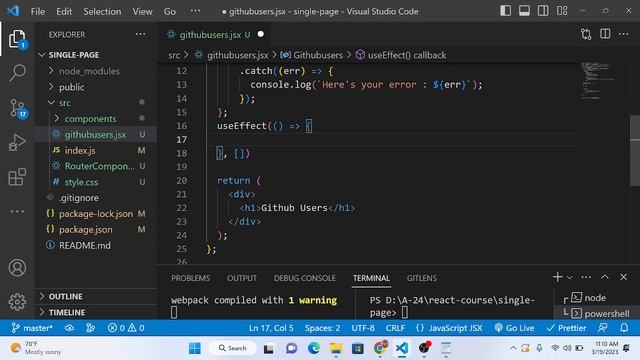Viewport: 640px width, 360px height.
Task: Open package.json file
Action: coord(96,229)
